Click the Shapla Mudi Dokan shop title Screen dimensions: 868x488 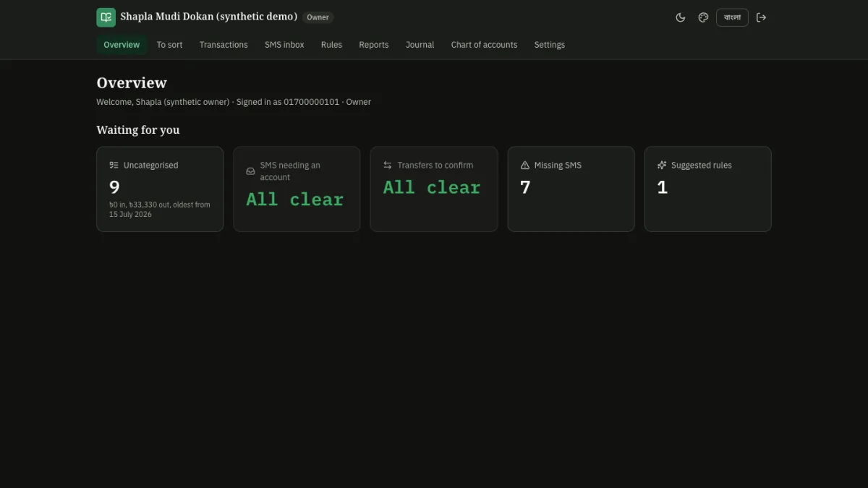(x=209, y=17)
